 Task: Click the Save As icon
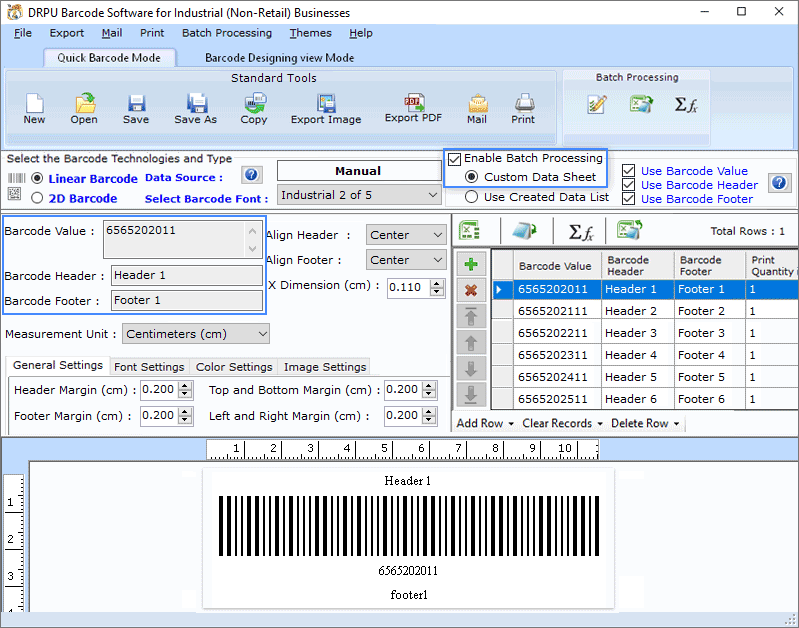(x=196, y=103)
